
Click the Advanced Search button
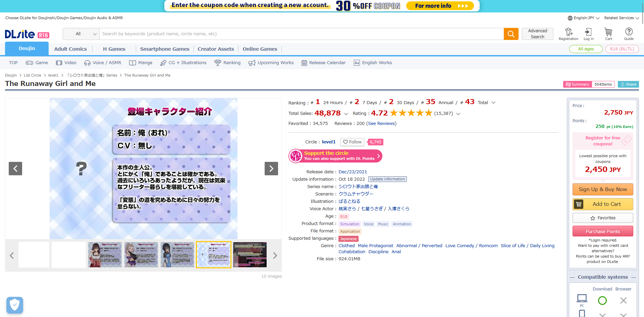[x=538, y=34]
